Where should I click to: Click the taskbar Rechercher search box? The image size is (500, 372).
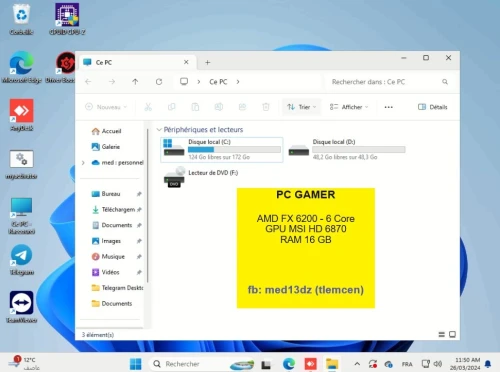tap(202, 364)
